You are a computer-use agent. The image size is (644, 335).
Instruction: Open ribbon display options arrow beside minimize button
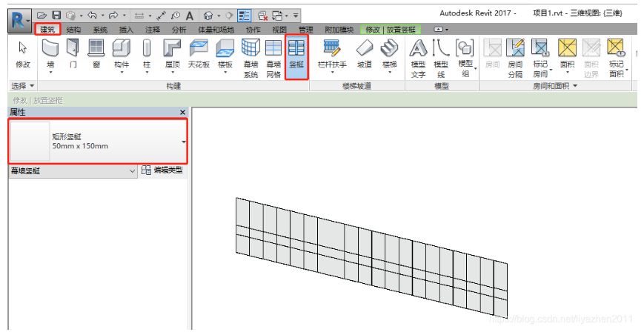447,30
